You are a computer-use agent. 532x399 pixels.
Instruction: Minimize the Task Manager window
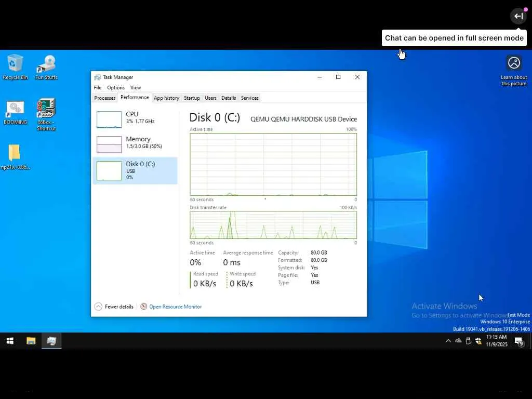pos(320,77)
